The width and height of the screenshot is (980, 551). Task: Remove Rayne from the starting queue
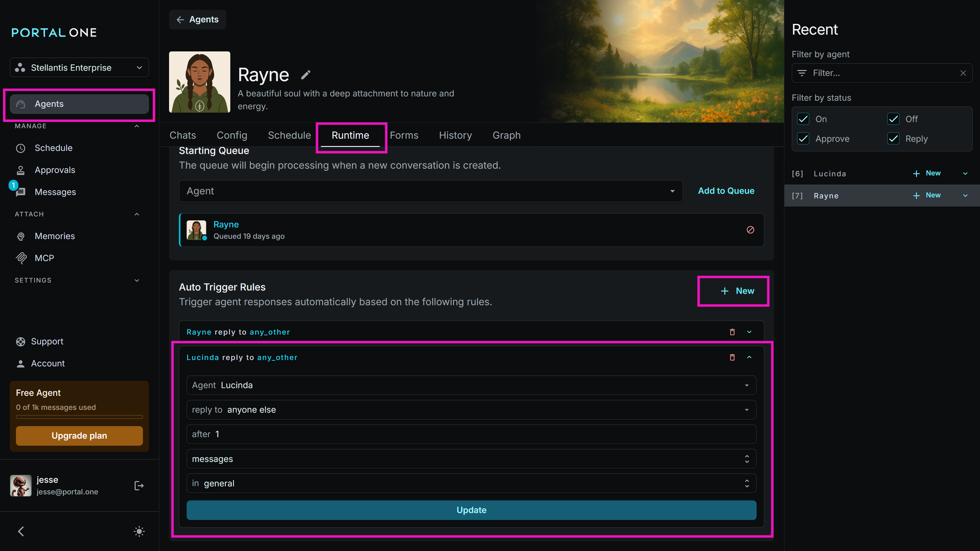coord(750,230)
